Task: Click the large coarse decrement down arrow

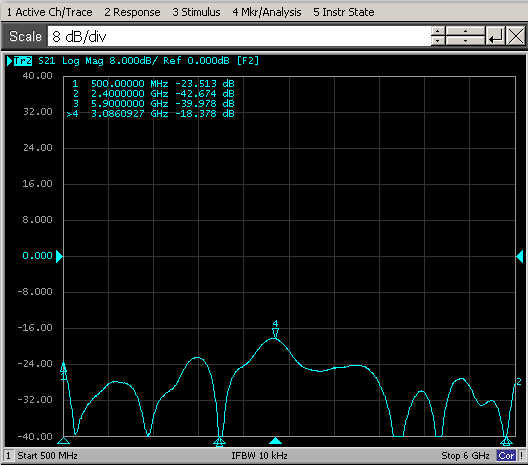Action: pyautogui.click(x=465, y=41)
